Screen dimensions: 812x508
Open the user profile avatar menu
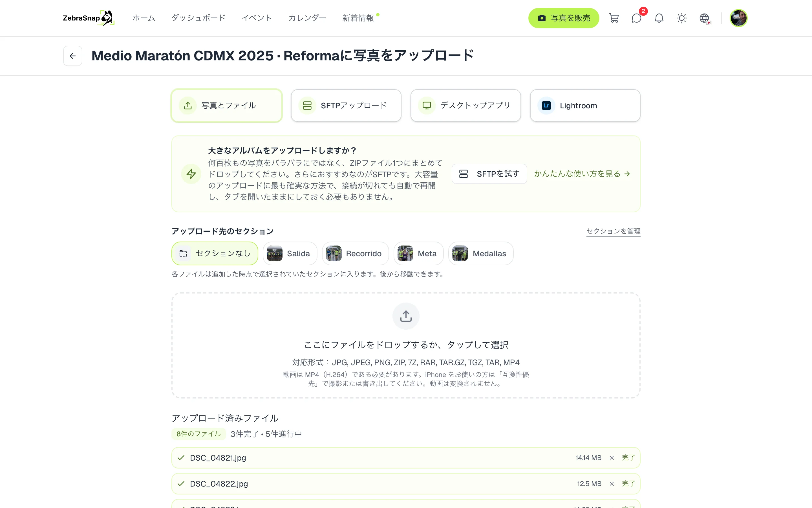click(x=738, y=18)
